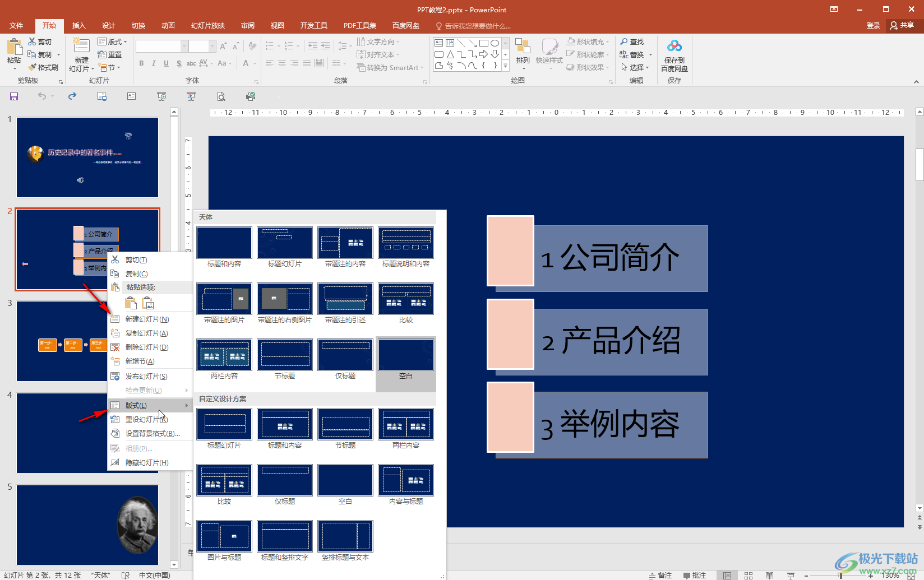Expand the shapes gallery more arrow
924x580 pixels.
[505, 66]
